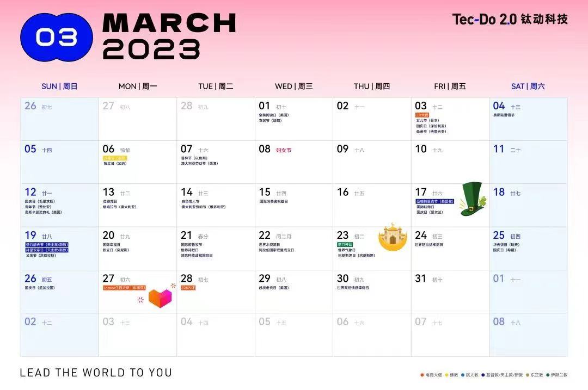588x390 pixels.
Task: Click the yellow 佛教 legend dot
Action: (446, 375)
